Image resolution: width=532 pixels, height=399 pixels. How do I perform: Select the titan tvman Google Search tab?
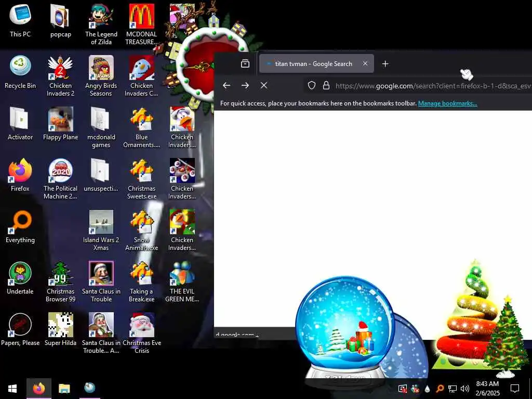coord(316,64)
